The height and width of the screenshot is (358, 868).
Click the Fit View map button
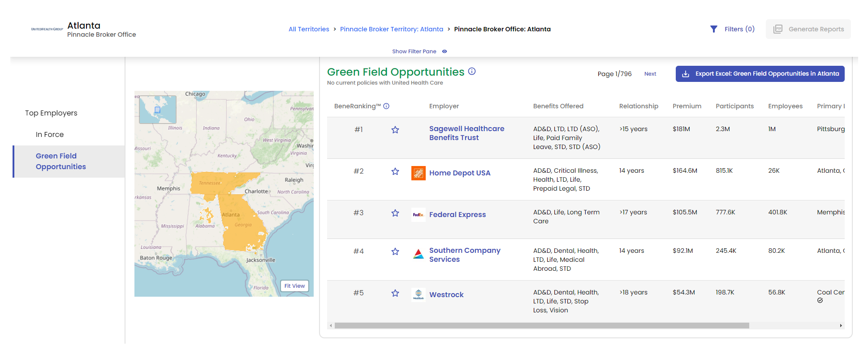[x=294, y=286]
